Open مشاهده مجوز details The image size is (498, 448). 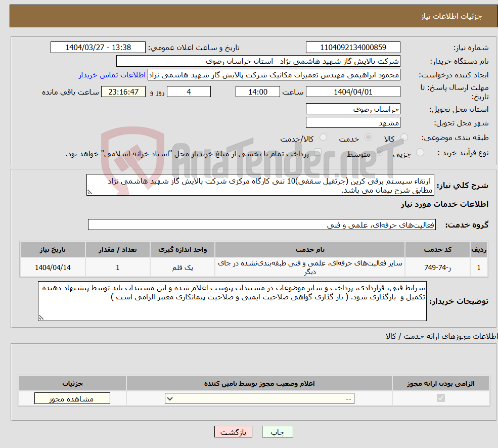pos(71,398)
